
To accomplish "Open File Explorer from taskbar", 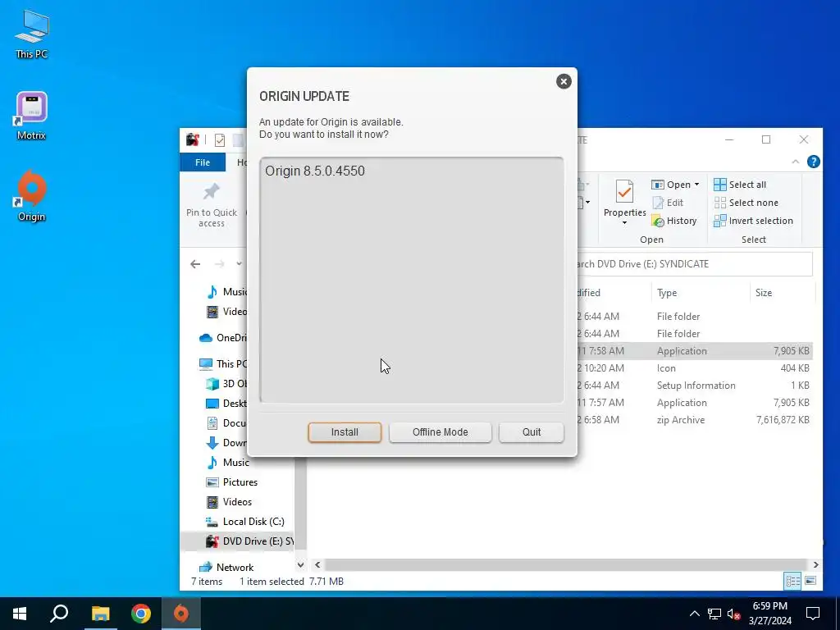I will pyautogui.click(x=100, y=614).
